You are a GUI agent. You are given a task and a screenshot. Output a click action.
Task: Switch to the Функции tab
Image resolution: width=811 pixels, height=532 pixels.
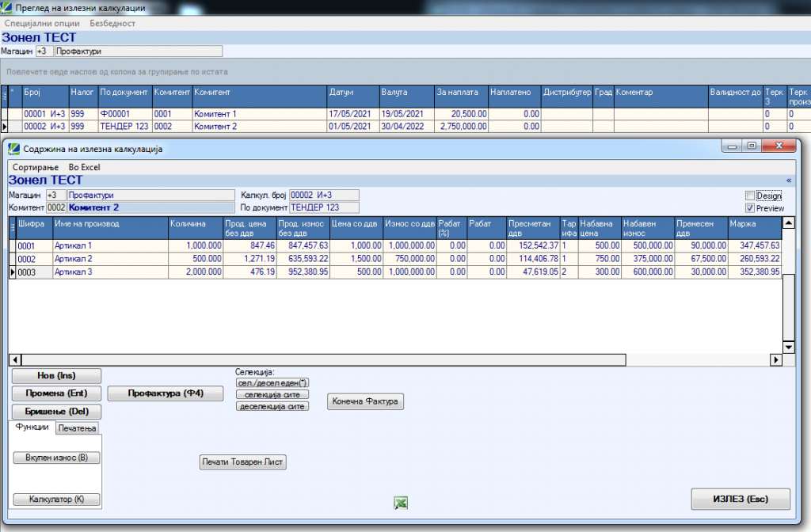click(32, 427)
